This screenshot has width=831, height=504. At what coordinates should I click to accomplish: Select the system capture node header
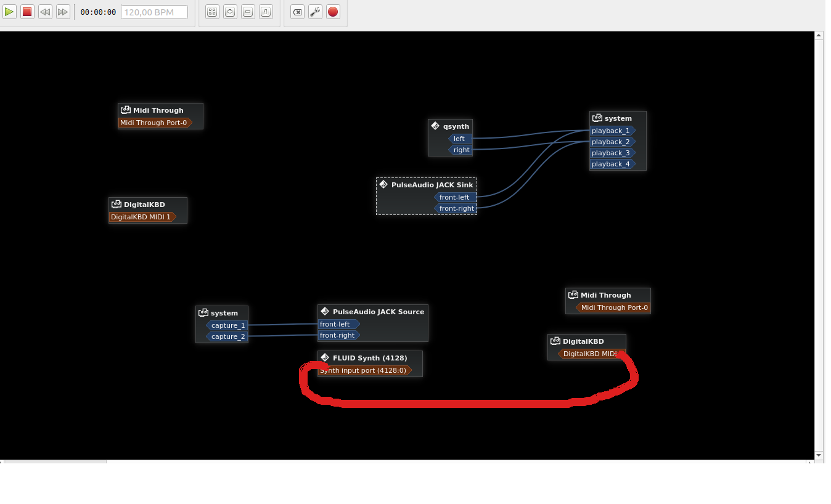(x=222, y=313)
